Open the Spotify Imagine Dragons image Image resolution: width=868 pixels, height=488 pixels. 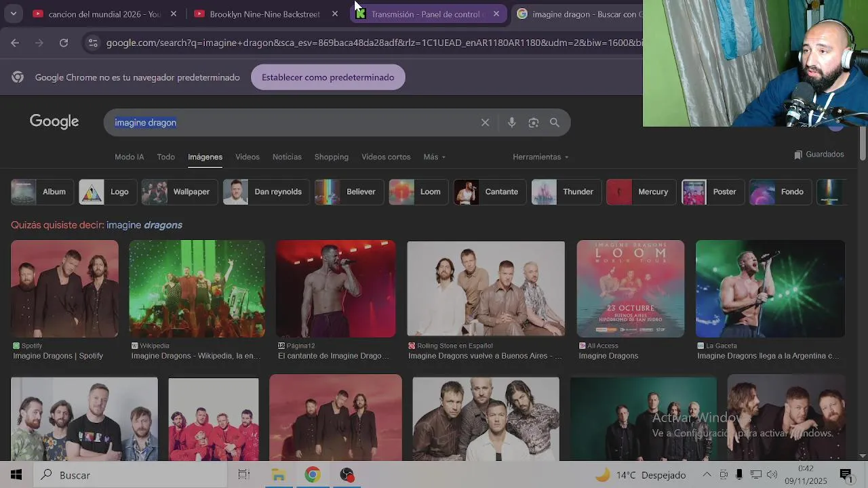click(64, 289)
